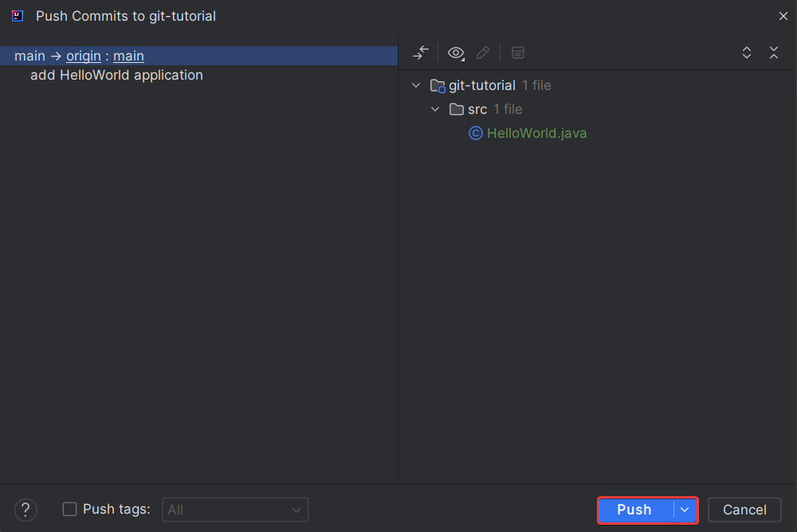Click the Help question mark icon
Image resolution: width=797 pixels, height=532 pixels.
26,510
